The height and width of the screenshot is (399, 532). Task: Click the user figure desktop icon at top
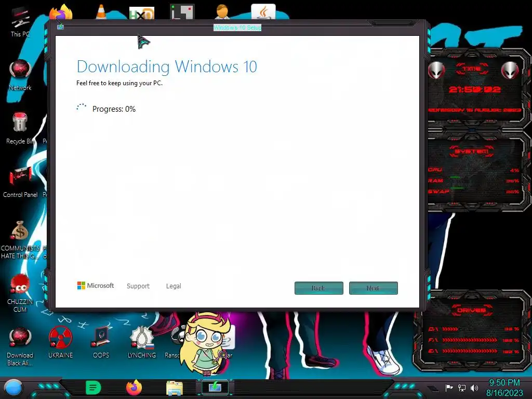point(222,12)
